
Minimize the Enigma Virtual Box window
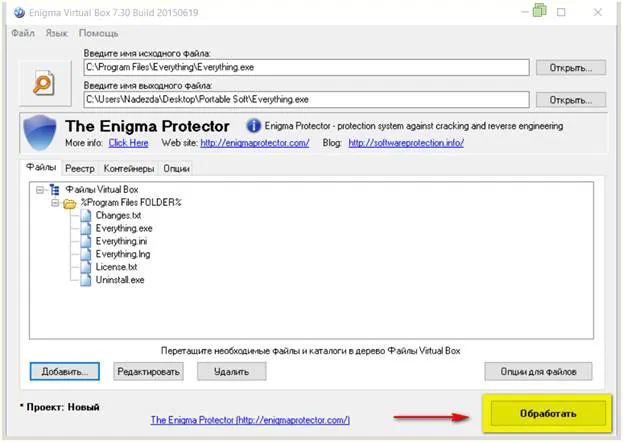pyautogui.click(x=525, y=12)
